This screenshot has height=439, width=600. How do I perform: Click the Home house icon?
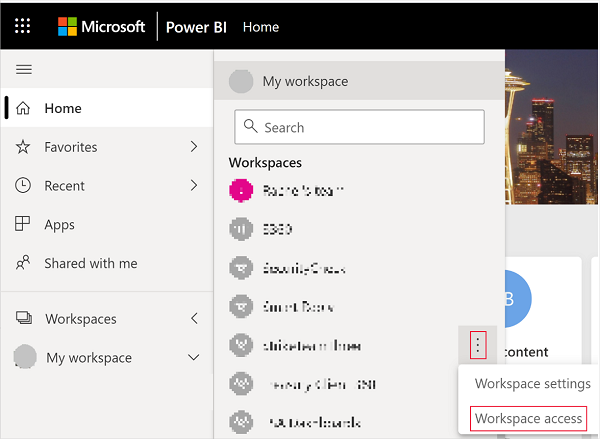[23, 108]
